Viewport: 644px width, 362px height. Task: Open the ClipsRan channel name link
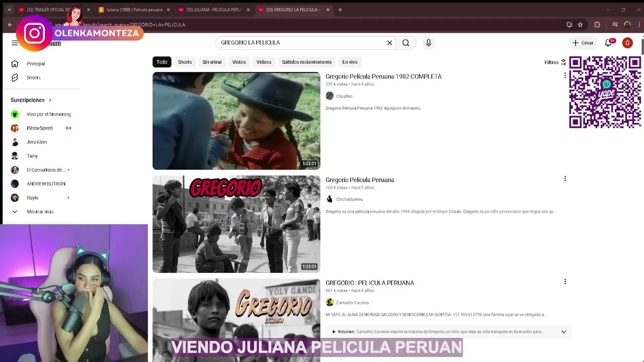click(344, 96)
